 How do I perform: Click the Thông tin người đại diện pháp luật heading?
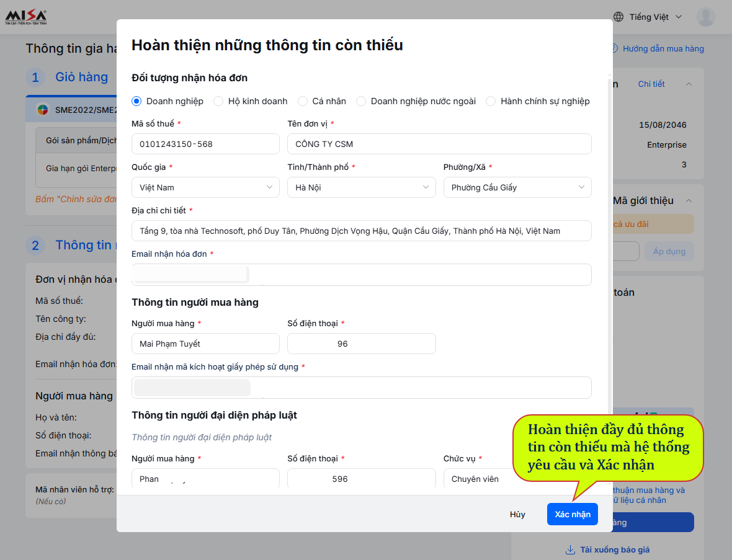point(214,416)
